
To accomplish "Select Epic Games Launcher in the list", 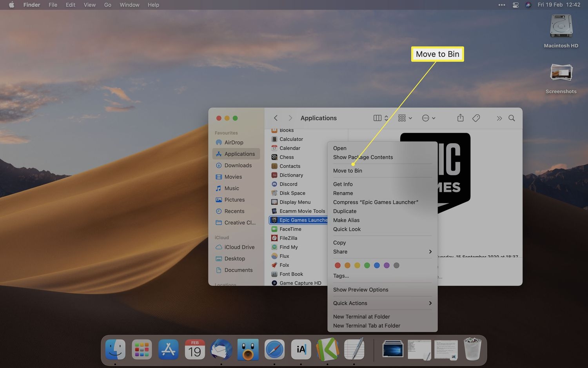I will click(x=299, y=220).
